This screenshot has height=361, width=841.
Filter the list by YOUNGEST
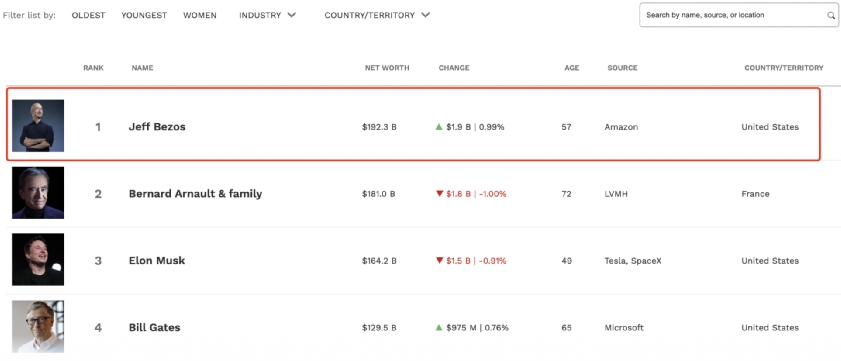144,16
